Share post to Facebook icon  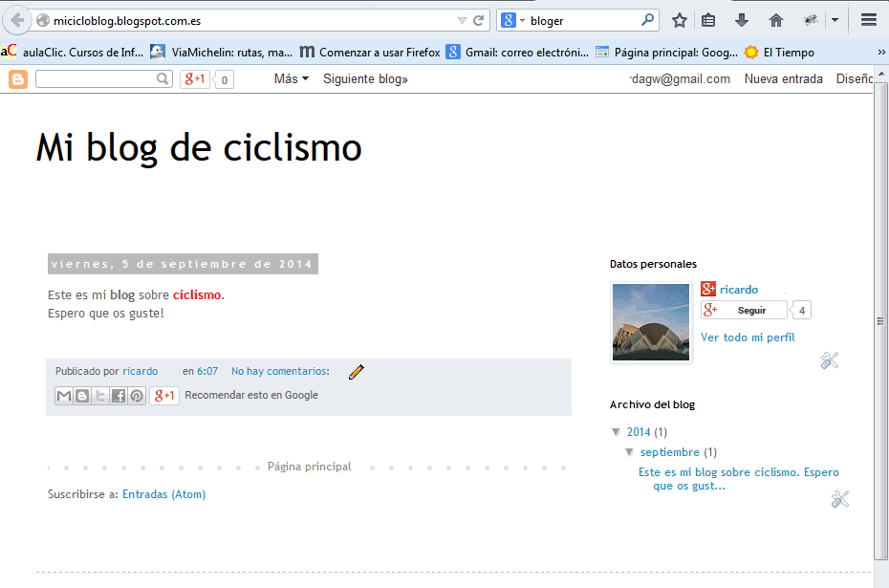point(119,396)
